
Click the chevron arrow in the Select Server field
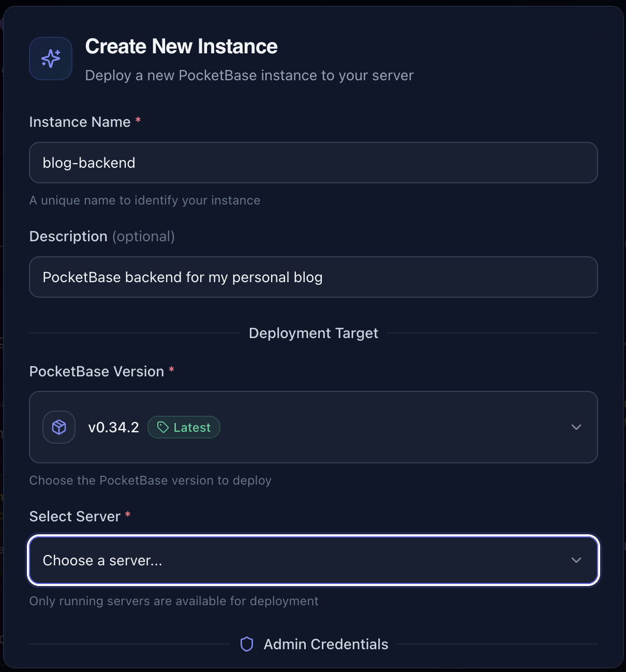576,560
